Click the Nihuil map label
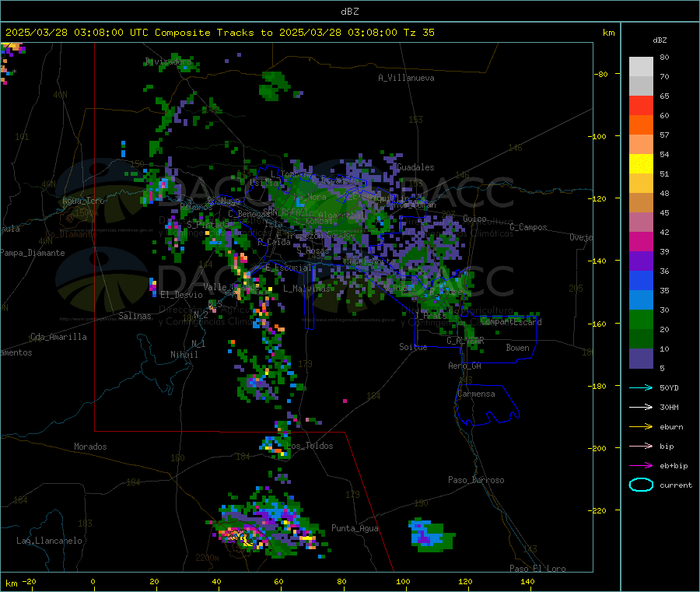700x592 pixels. click(x=184, y=355)
